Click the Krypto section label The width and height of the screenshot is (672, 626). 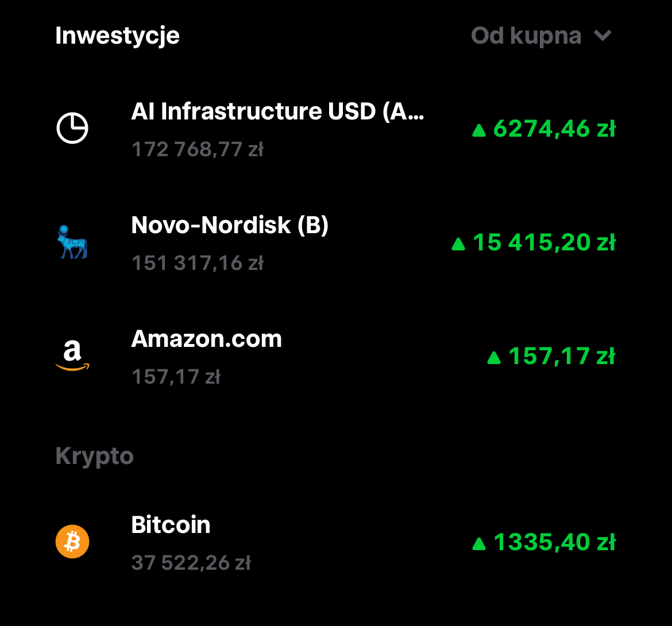click(95, 457)
